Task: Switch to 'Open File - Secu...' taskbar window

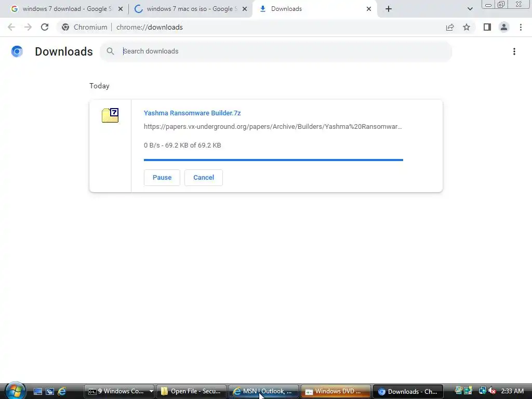Action: pos(191,391)
